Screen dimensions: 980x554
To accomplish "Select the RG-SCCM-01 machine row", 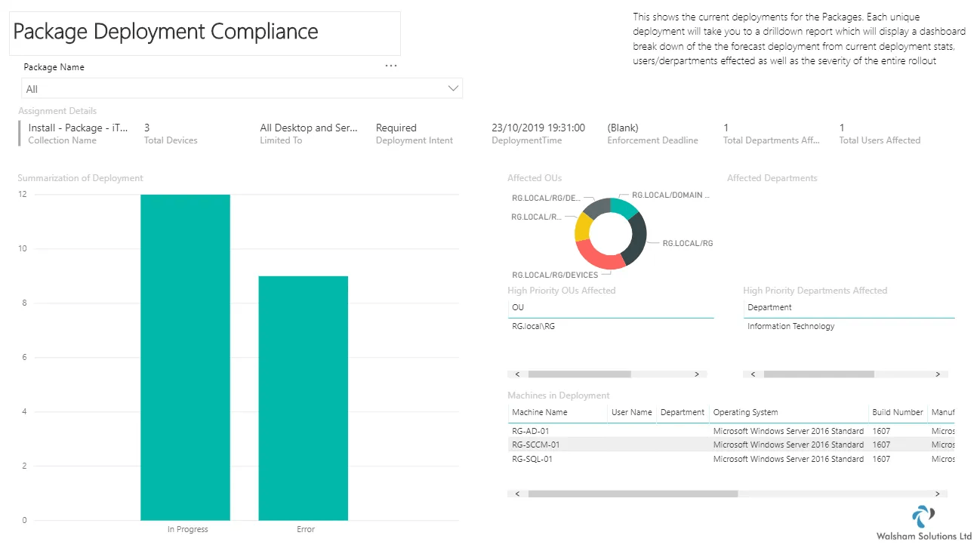I will coord(731,445).
